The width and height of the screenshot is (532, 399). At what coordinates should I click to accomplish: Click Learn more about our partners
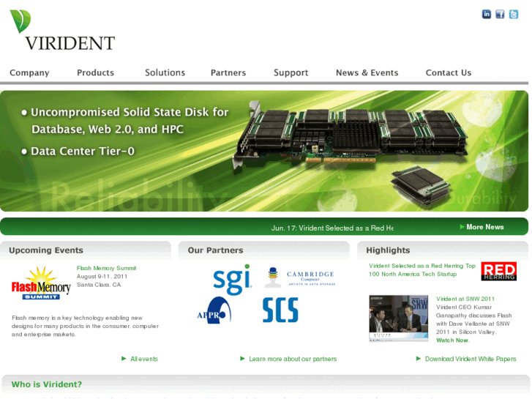tap(293, 359)
